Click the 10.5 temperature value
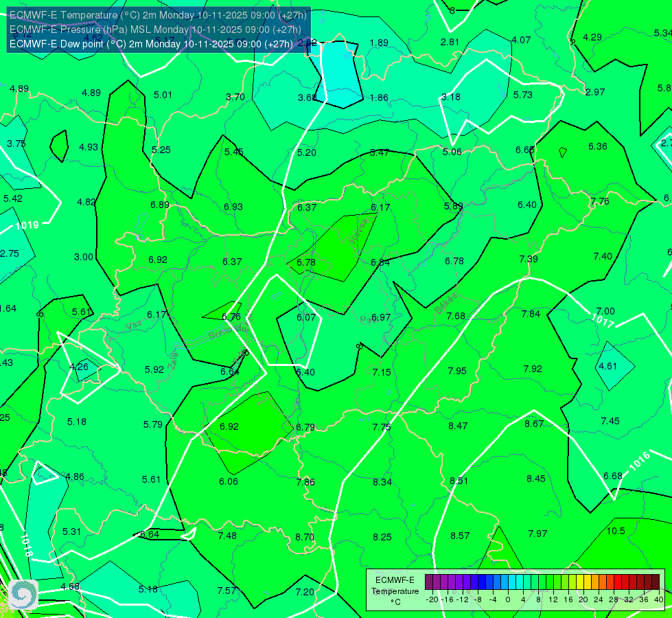Viewport: 672px width, 618px height. pyautogui.click(x=616, y=531)
